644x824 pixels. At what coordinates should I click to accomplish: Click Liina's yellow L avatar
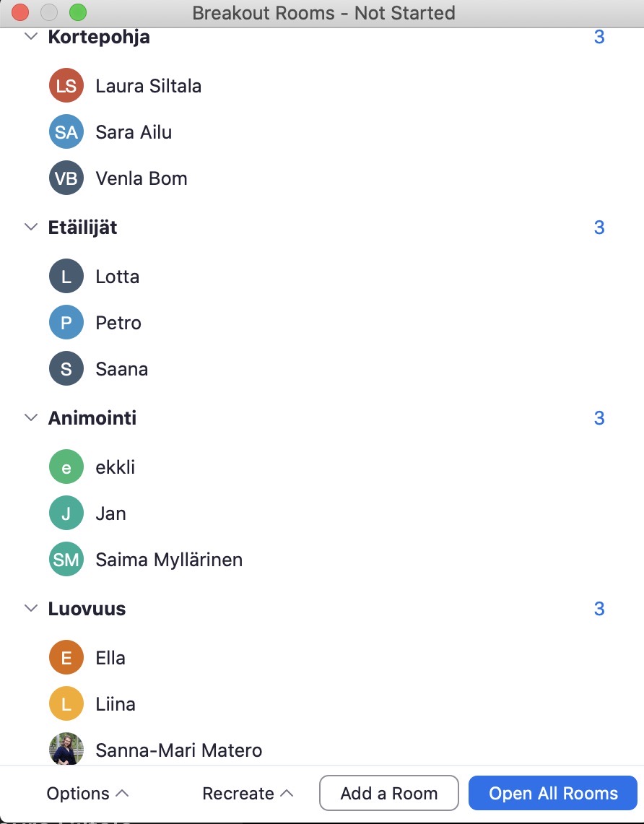point(66,704)
